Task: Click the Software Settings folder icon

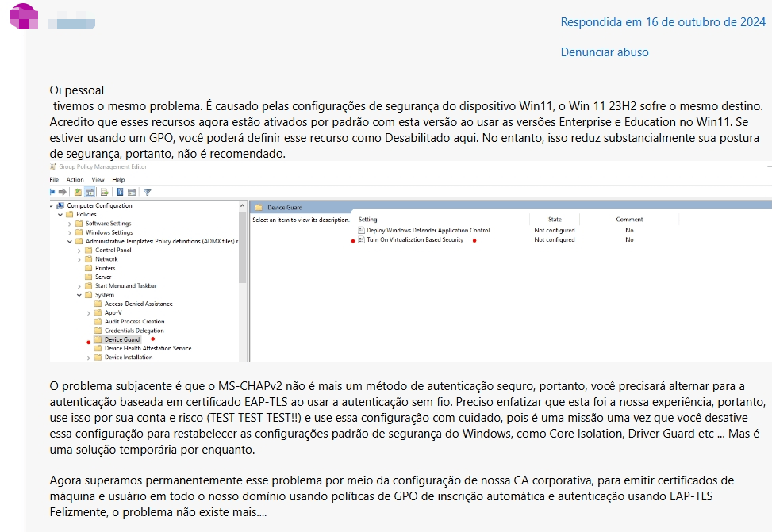Action: [79, 224]
